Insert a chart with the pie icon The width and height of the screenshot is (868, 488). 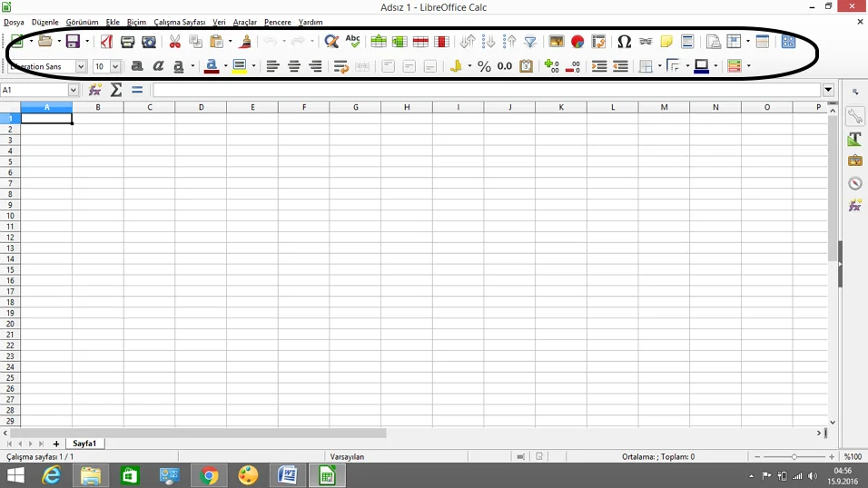tap(577, 42)
